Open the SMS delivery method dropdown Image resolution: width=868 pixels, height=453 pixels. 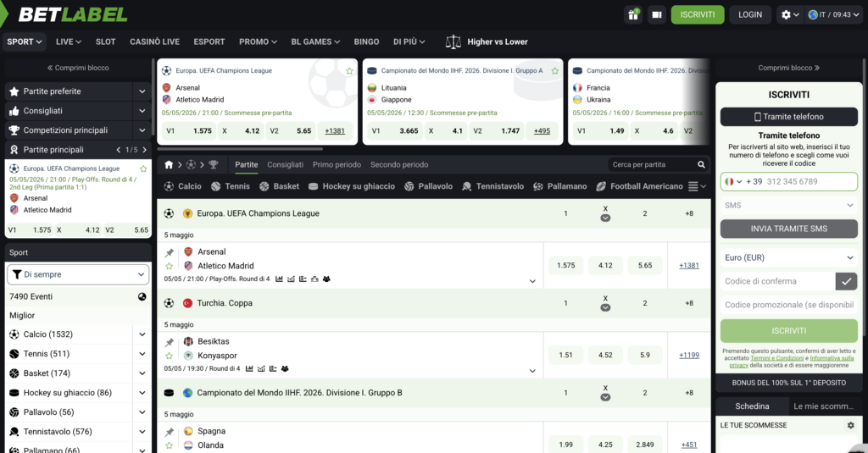[x=789, y=205]
